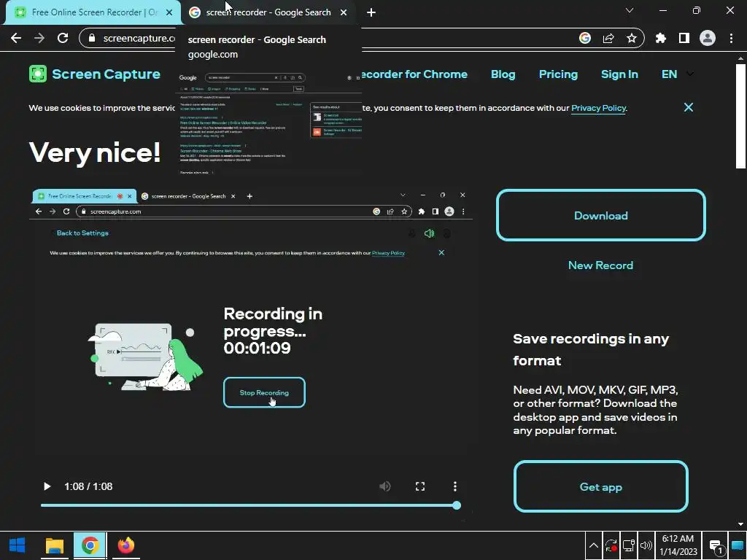
Task: Mute the video player volume
Action: [x=385, y=486]
